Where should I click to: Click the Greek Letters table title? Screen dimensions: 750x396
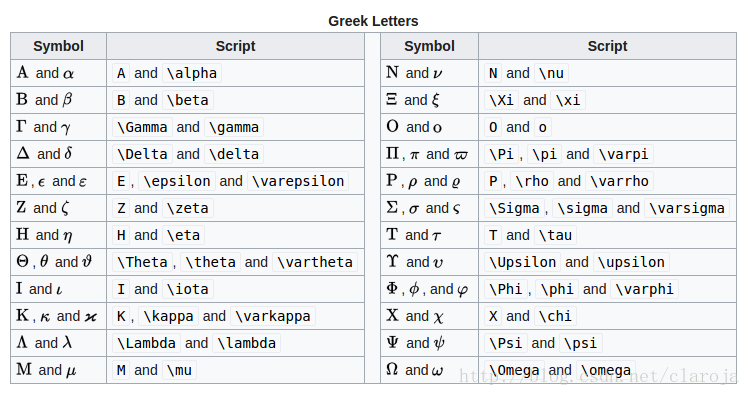(373, 21)
